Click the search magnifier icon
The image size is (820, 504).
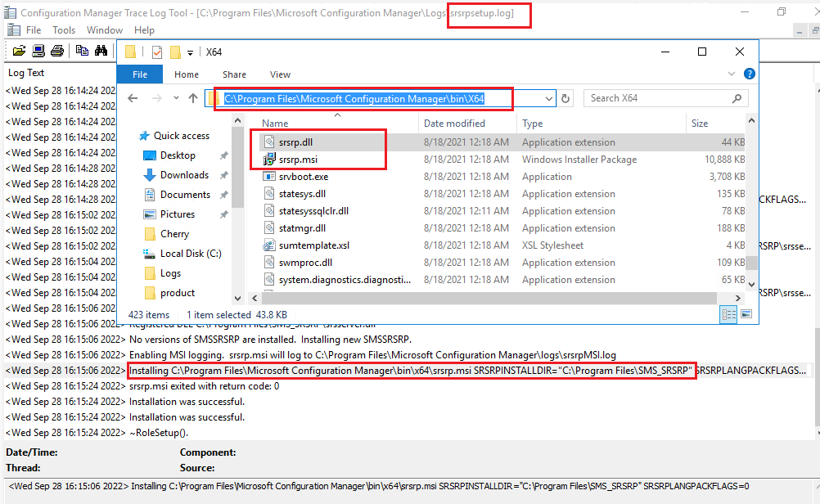pos(737,98)
